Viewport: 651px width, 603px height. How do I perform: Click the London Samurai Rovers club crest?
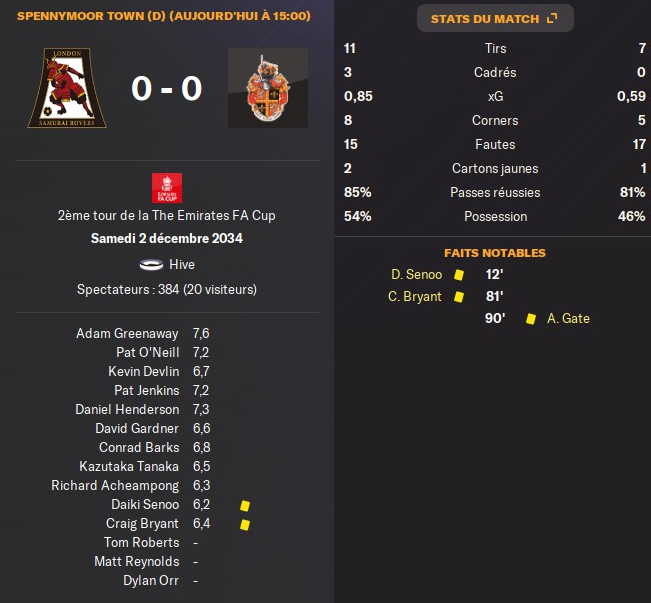point(67,89)
